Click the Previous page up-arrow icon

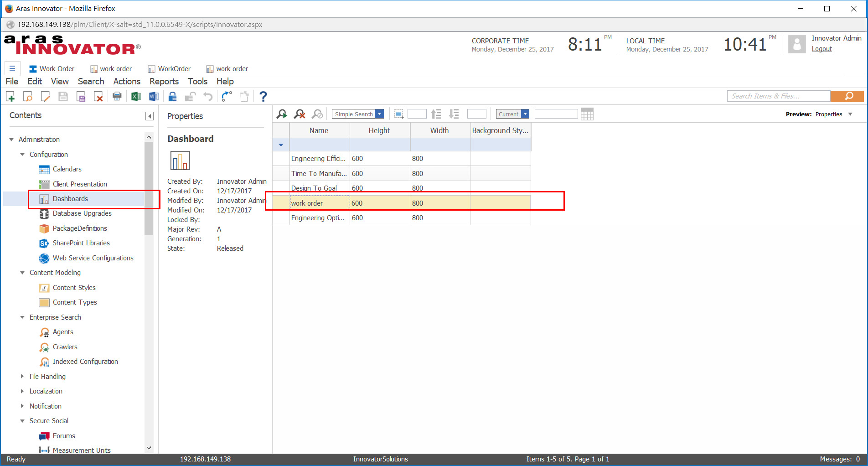point(436,114)
